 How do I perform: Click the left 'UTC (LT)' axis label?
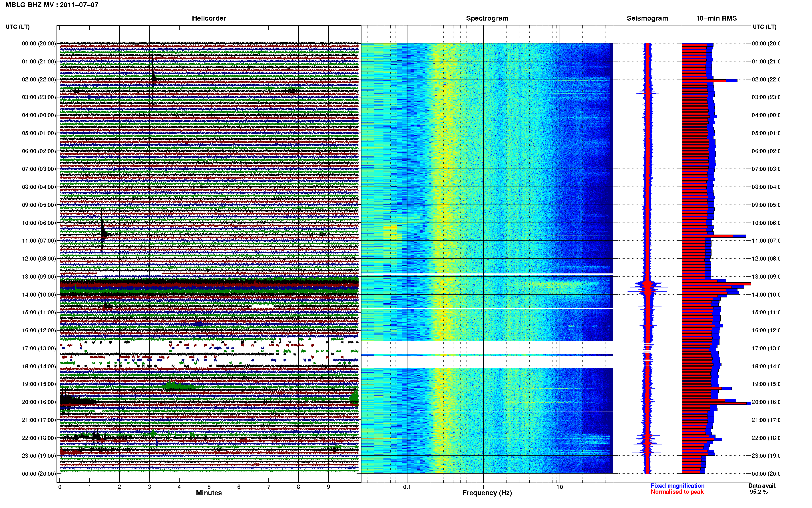(17, 27)
